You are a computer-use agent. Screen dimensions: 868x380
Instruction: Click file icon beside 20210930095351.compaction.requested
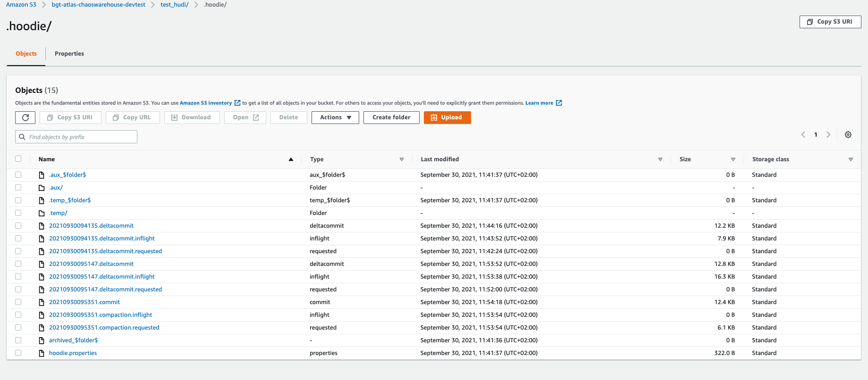click(x=42, y=328)
